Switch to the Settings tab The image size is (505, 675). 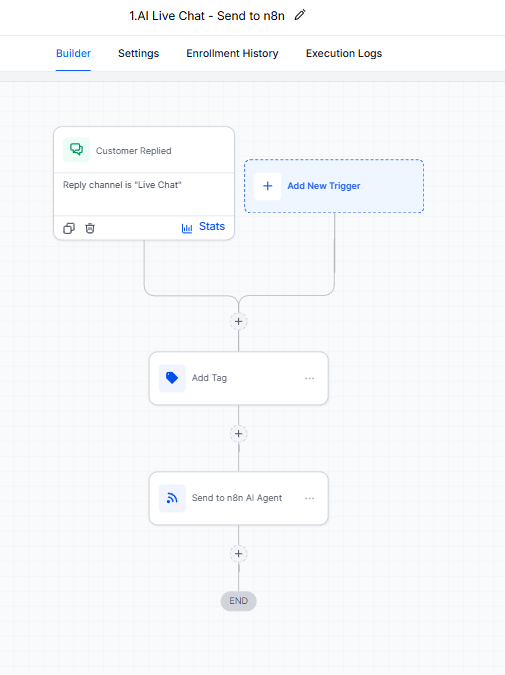[x=139, y=53]
